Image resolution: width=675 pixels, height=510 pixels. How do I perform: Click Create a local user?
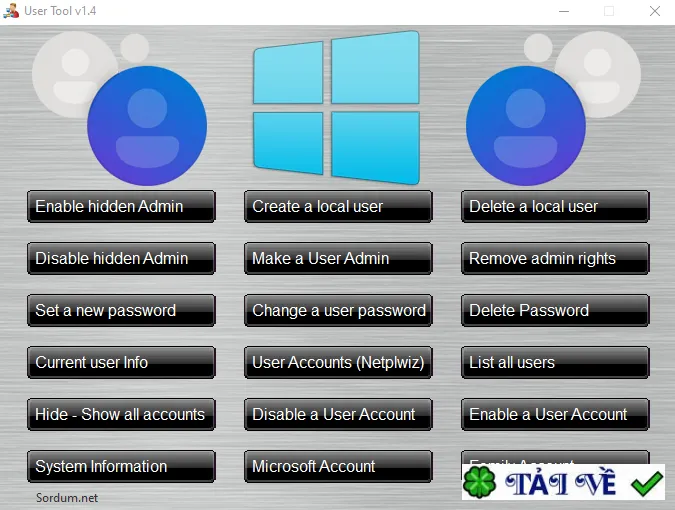[338, 207]
